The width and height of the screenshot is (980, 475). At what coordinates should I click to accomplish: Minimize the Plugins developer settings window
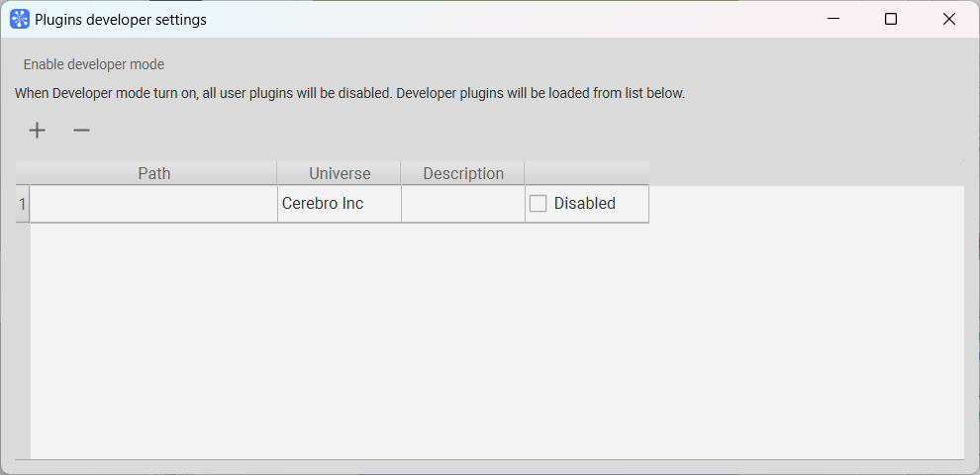click(833, 20)
